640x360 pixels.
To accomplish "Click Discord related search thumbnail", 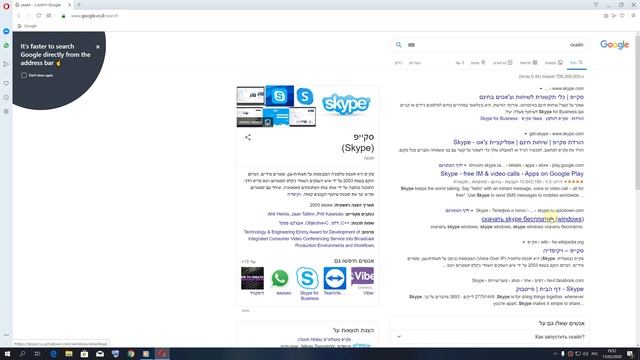I will tap(252, 278).
